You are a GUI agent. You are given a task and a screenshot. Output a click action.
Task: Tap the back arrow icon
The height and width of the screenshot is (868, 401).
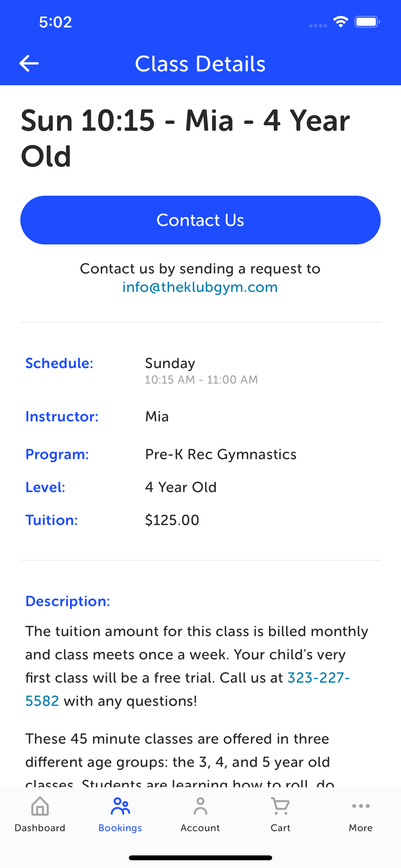point(29,63)
